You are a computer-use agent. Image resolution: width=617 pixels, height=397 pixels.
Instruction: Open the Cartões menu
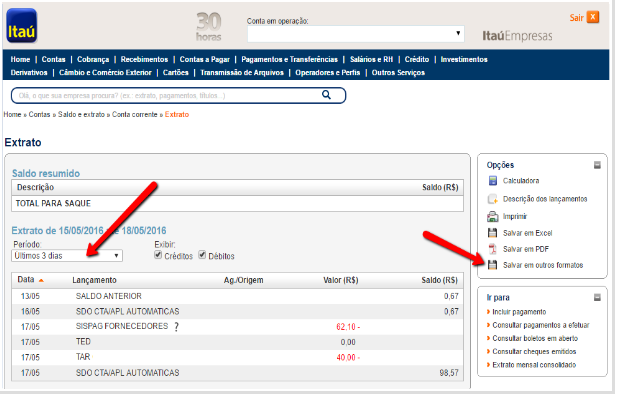coord(176,72)
